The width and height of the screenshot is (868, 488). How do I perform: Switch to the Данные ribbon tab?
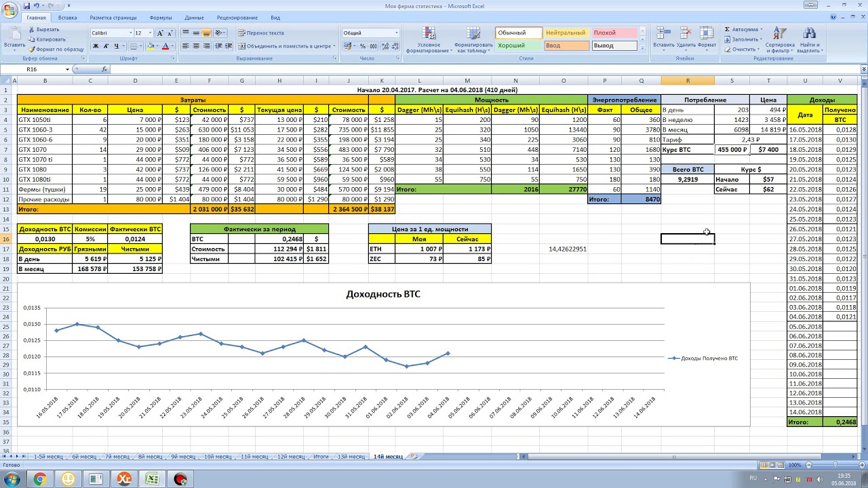pyautogui.click(x=194, y=18)
